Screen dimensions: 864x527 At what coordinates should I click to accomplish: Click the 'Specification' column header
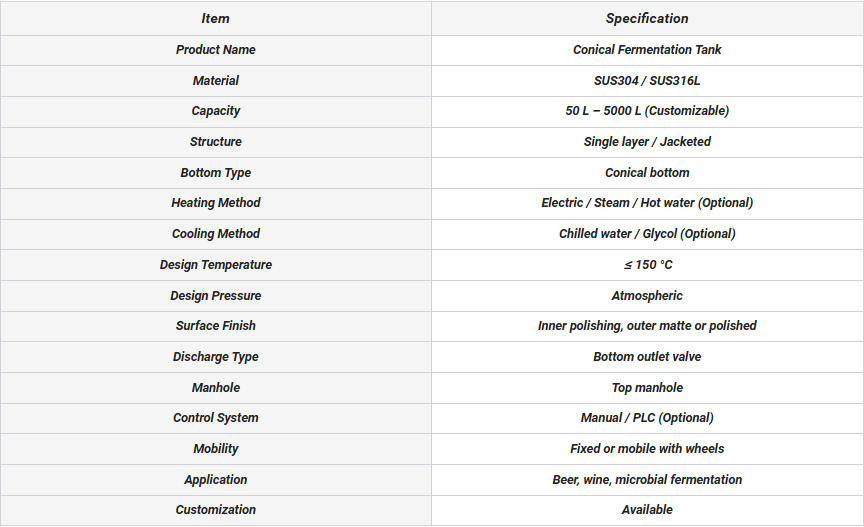(x=647, y=18)
